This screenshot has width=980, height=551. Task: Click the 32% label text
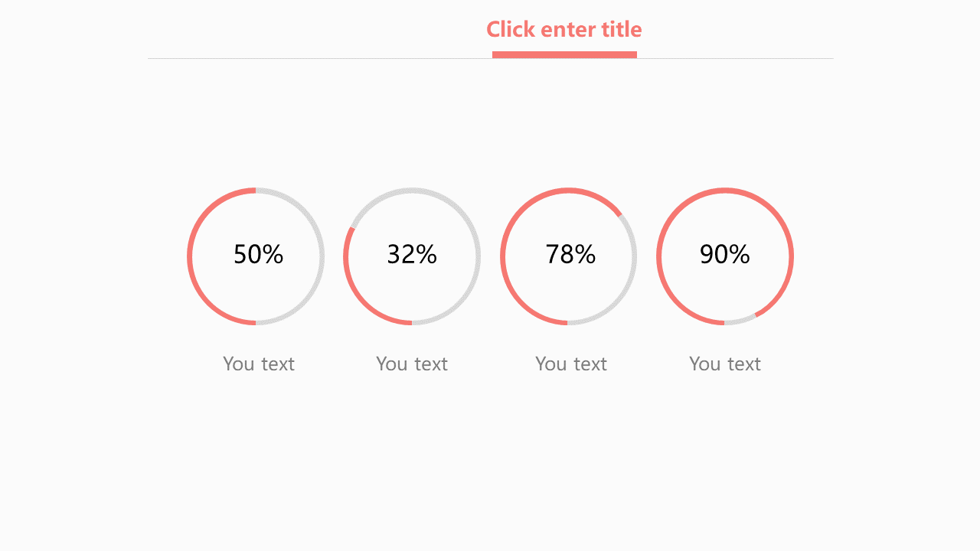(x=412, y=254)
